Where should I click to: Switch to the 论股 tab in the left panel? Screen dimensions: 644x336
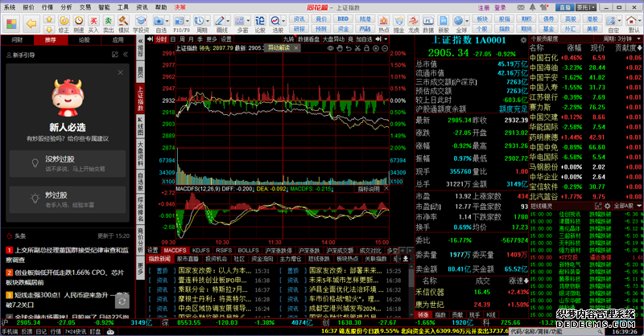tap(85, 40)
